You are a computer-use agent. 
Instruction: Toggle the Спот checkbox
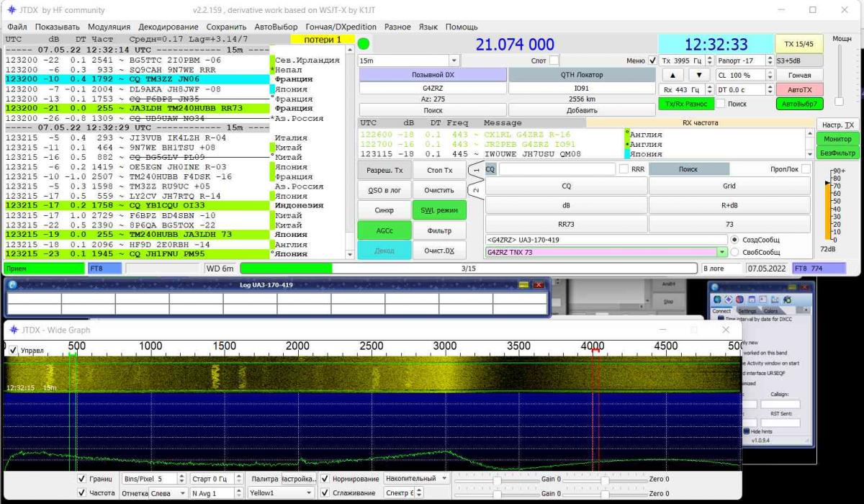(x=554, y=61)
